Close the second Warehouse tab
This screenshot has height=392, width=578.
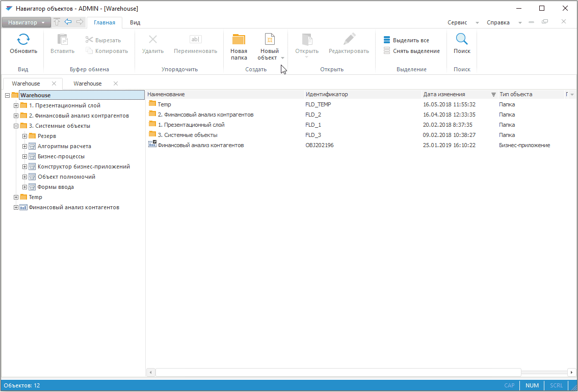coord(116,83)
